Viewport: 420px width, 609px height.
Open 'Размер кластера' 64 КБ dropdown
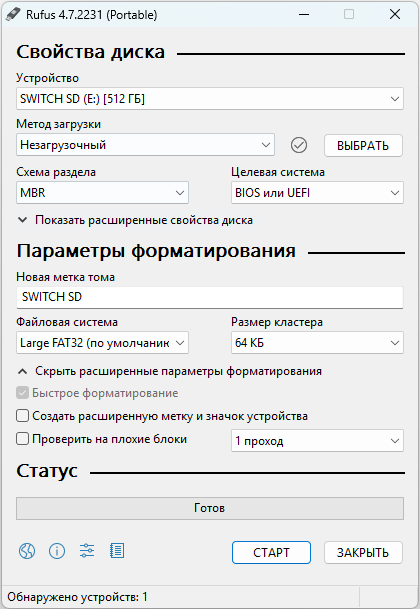pyautogui.click(x=317, y=343)
